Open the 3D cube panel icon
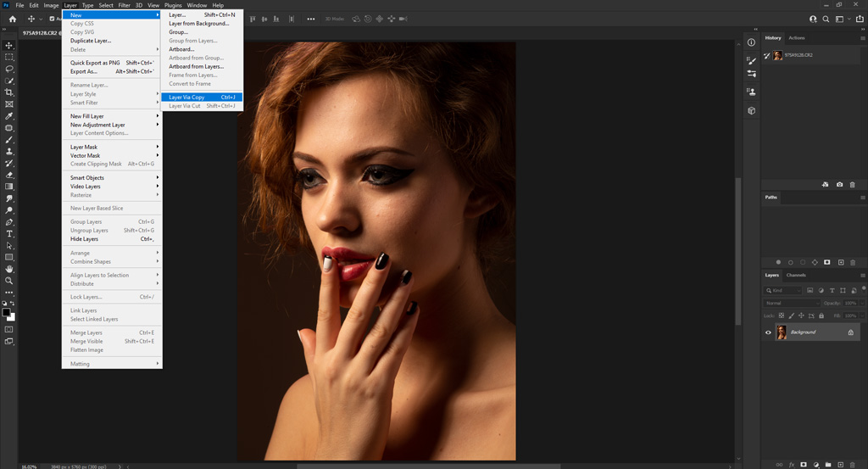Viewport: 868px width, 469px height. [751, 111]
